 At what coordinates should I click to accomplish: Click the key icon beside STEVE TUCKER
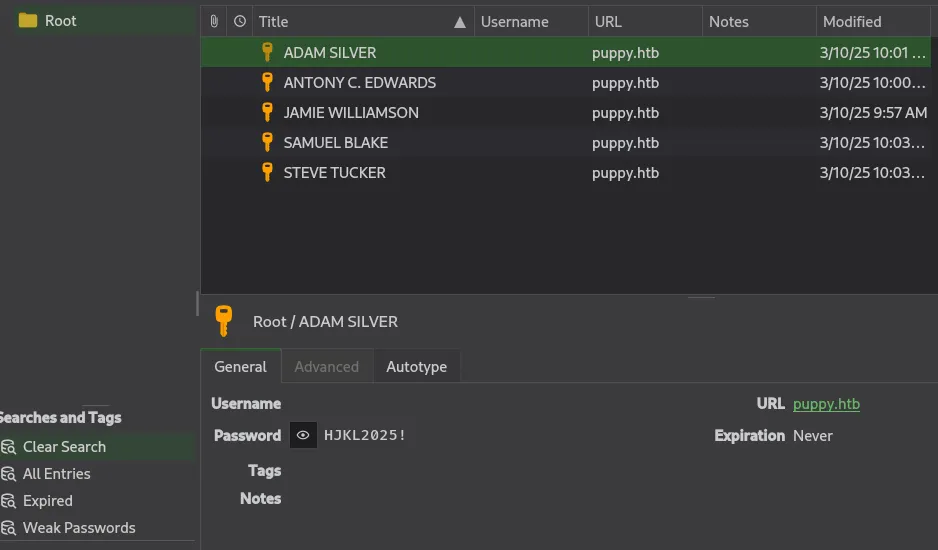click(x=267, y=172)
